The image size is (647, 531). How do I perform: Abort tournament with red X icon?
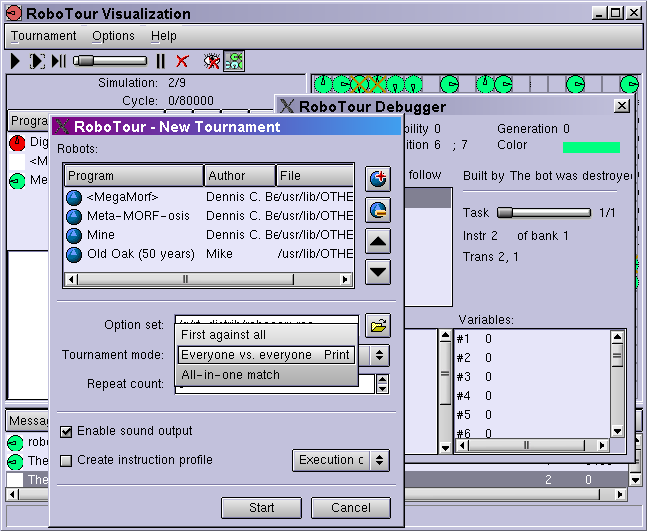182,61
